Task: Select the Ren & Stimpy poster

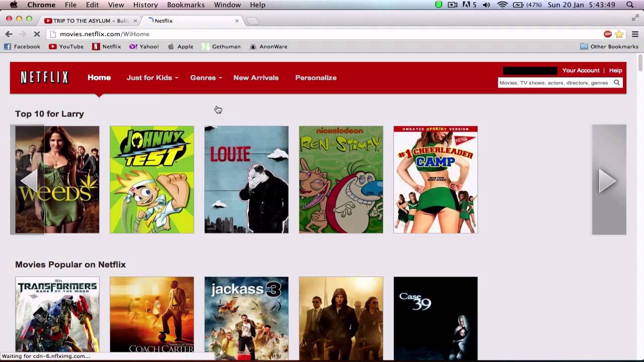Action: (x=341, y=179)
